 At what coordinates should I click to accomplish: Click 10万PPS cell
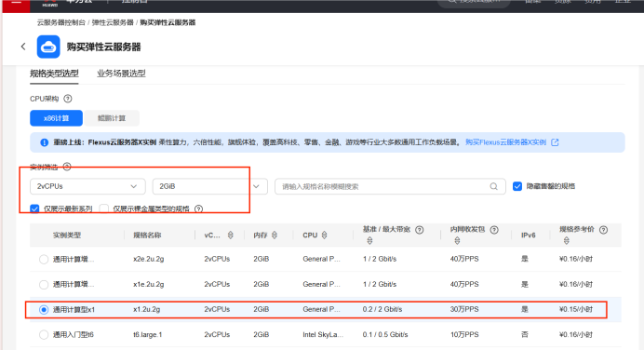[464, 335]
